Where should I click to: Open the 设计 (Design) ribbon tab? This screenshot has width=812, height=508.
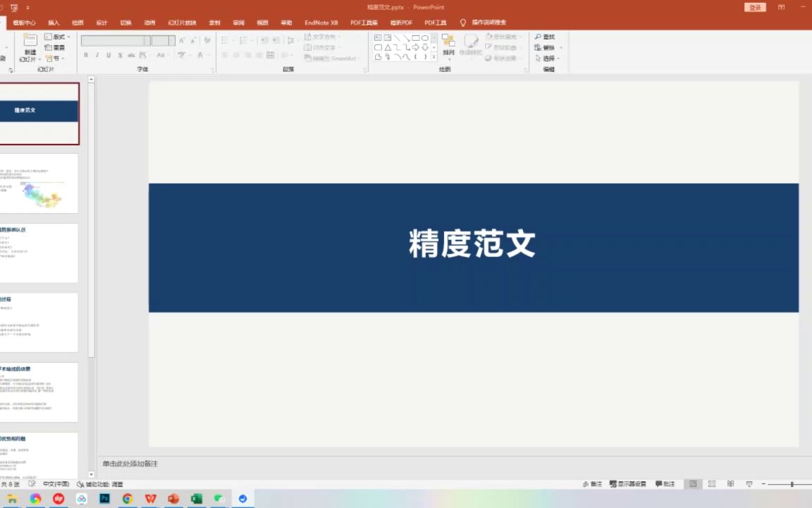(101, 22)
